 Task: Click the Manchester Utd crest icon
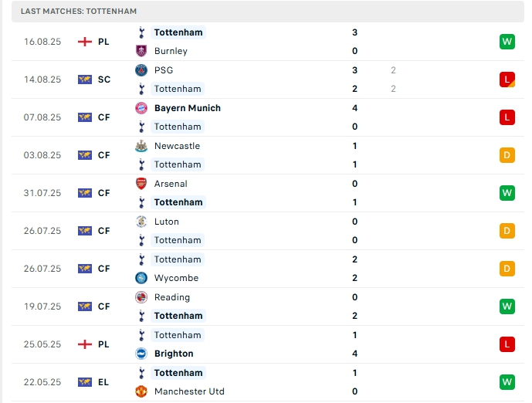(141, 391)
